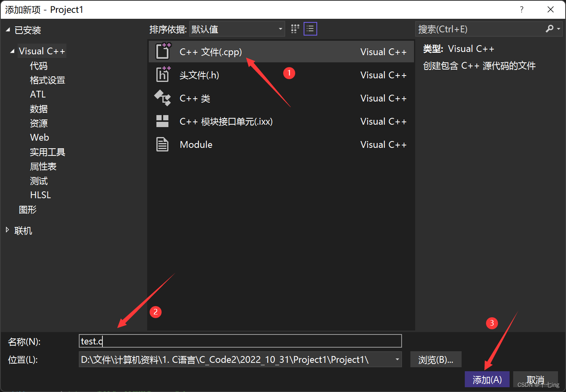The image size is (566, 392).
Task: Select the 代码 category
Action: coord(38,66)
